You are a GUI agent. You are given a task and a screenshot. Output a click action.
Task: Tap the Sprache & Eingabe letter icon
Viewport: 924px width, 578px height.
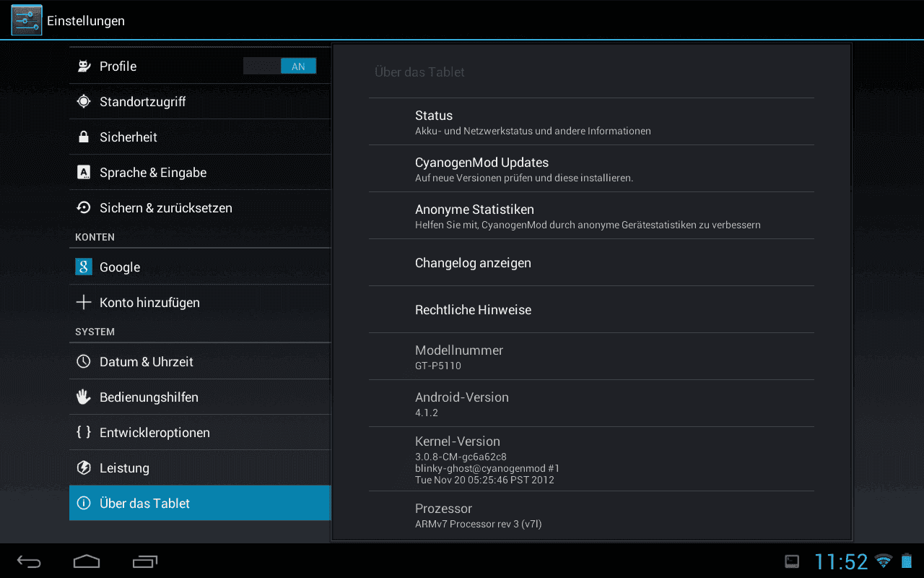tap(84, 173)
